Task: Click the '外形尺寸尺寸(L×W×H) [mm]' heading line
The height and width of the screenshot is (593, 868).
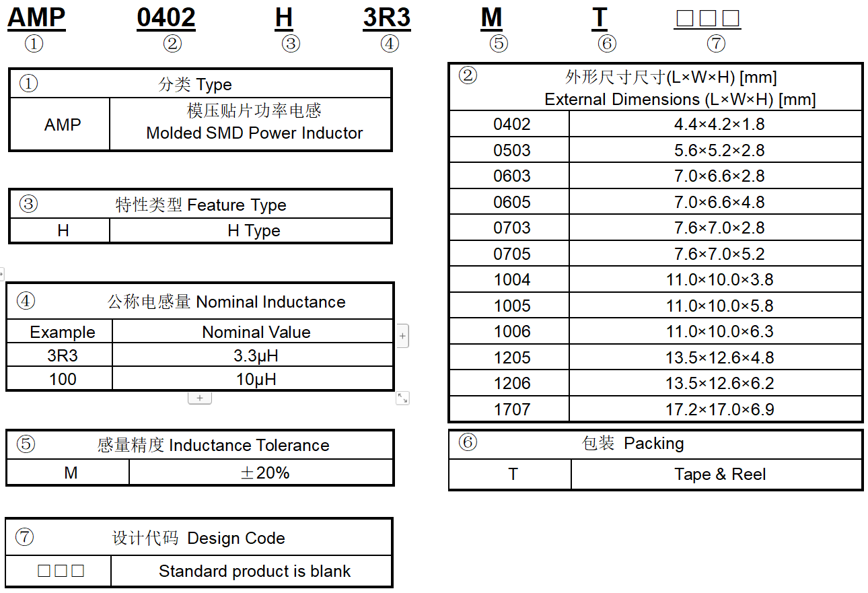Action: point(672,77)
